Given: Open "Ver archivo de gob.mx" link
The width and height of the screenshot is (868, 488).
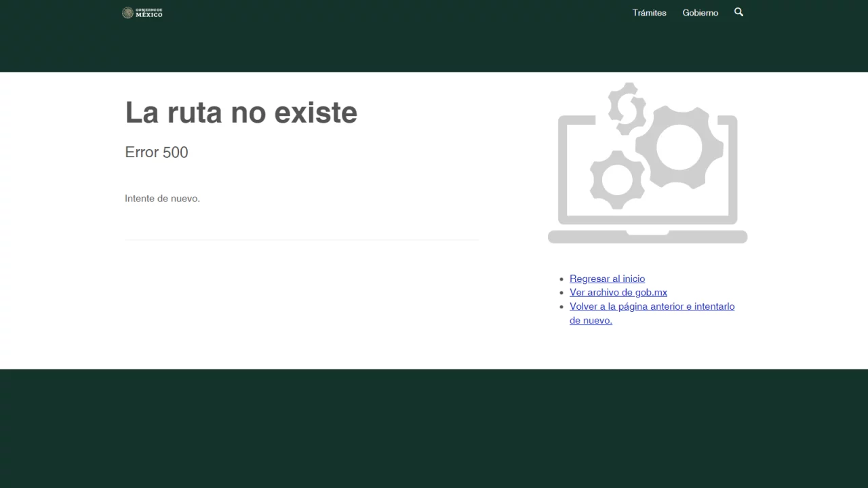Looking at the screenshot, I should coord(618,292).
